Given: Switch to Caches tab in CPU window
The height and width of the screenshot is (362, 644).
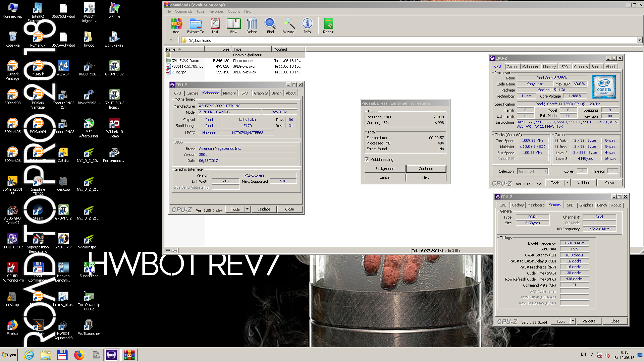Looking at the screenshot, I should (x=513, y=67).
